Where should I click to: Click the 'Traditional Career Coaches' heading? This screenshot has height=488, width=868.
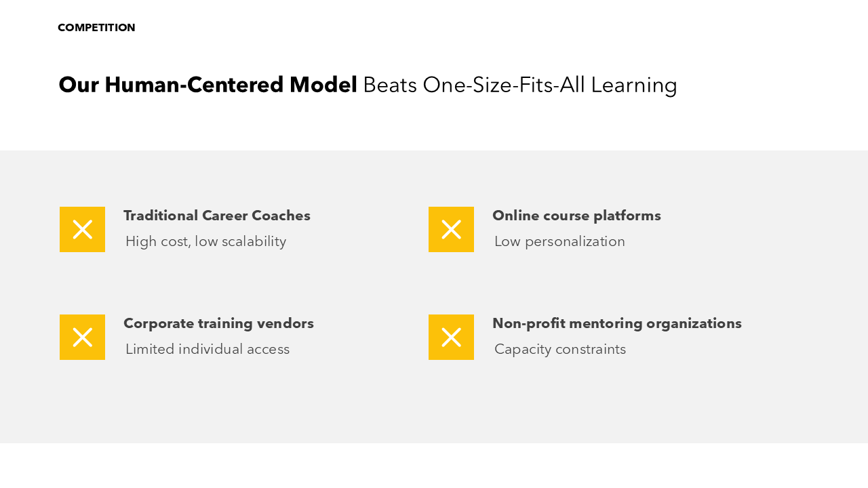point(217,216)
